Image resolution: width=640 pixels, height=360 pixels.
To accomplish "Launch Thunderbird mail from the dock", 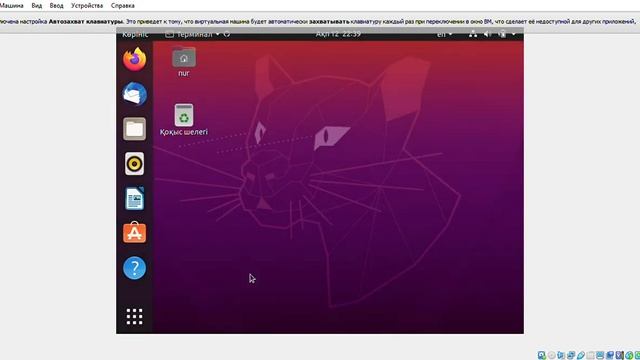I will tap(135, 94).
